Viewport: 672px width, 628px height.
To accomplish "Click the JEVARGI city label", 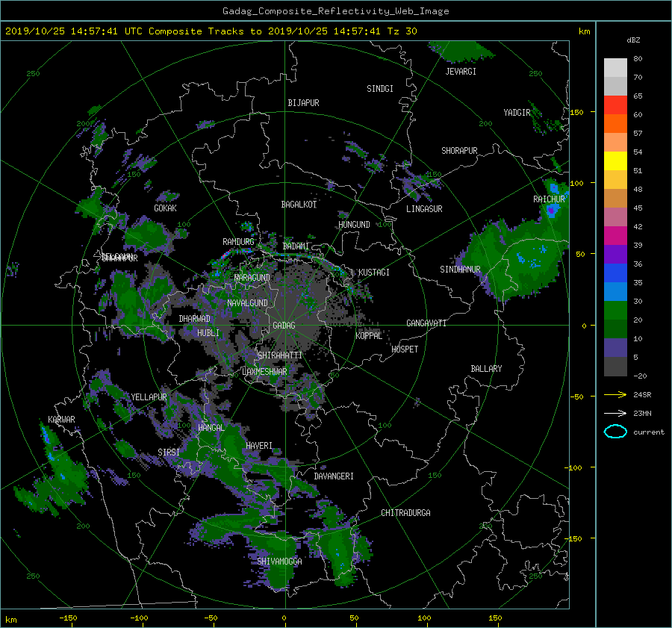I will pyautogui.click(x=461, y=72).
